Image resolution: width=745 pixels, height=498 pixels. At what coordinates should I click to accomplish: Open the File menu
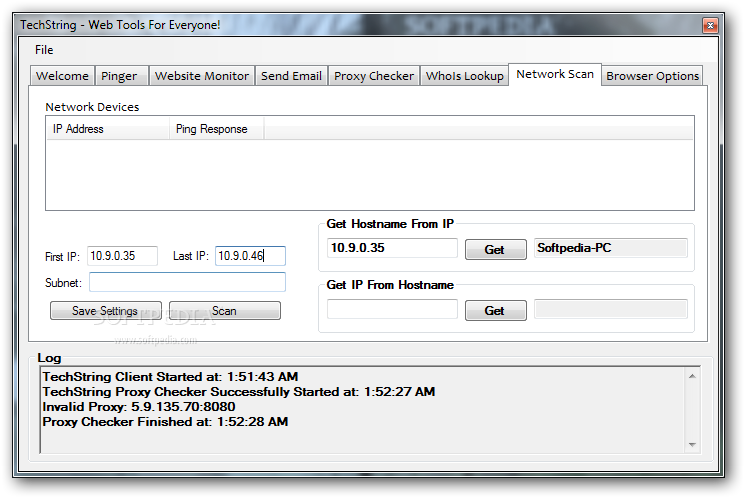tap(44, 50)
